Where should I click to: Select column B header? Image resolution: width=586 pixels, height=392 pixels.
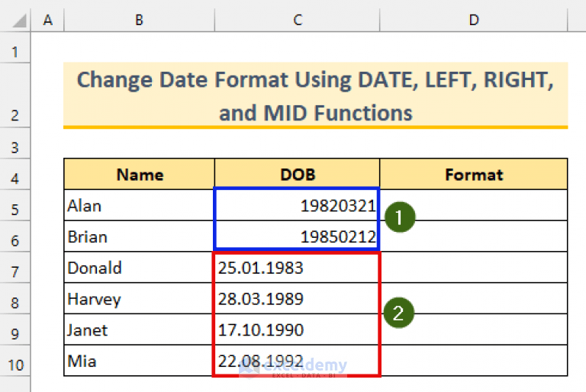point(140,20)
